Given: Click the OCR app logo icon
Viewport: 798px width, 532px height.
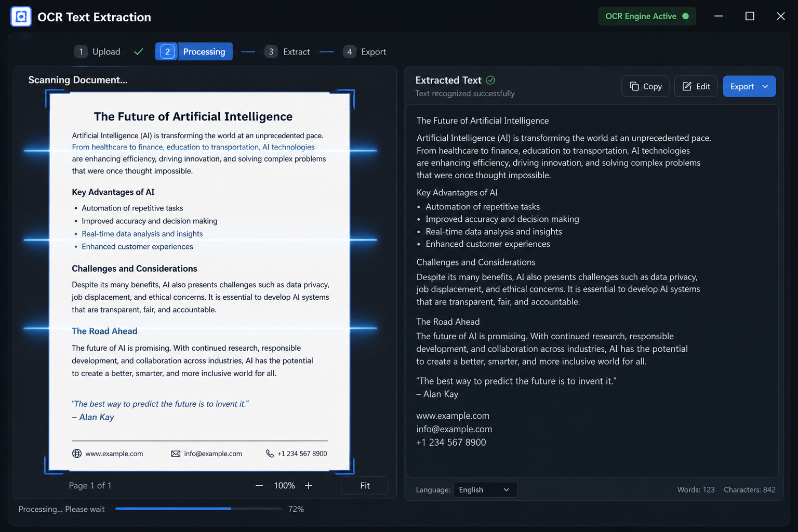Looking at the screenshot, I should click(x=21, y=17).
